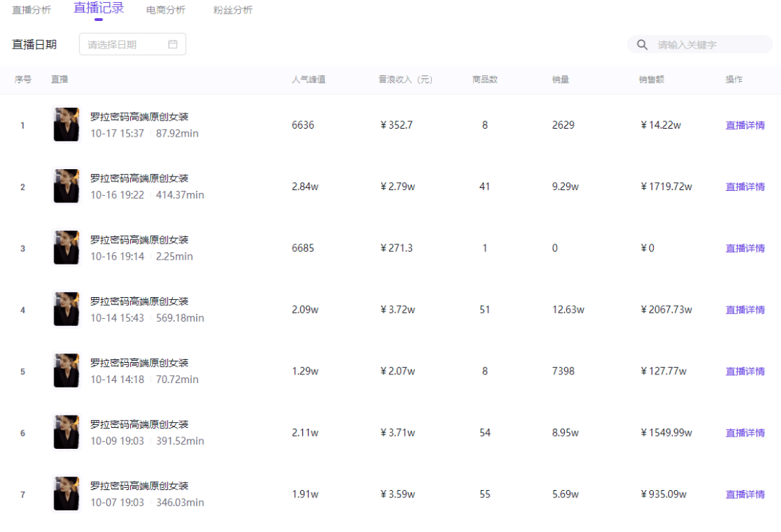Click the stream title in row 4
This screenshot has height=532, width=781.
tap(139, 301)
